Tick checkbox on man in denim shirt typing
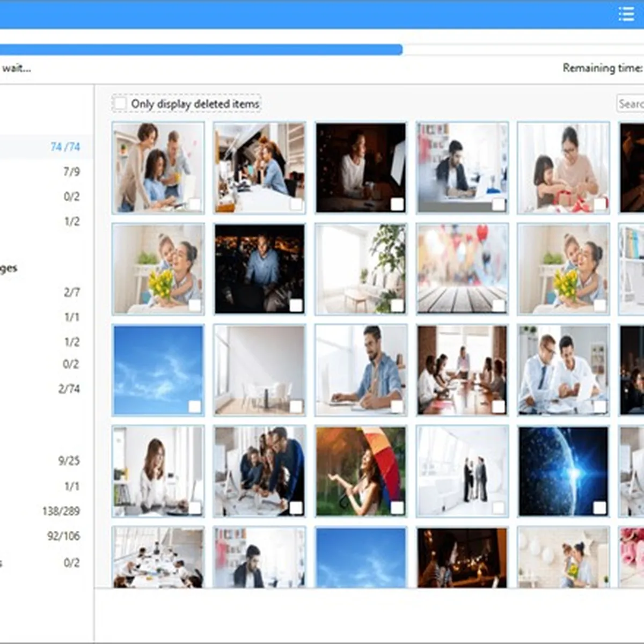This screenshot has width=644, height=644. click(397, 406)
